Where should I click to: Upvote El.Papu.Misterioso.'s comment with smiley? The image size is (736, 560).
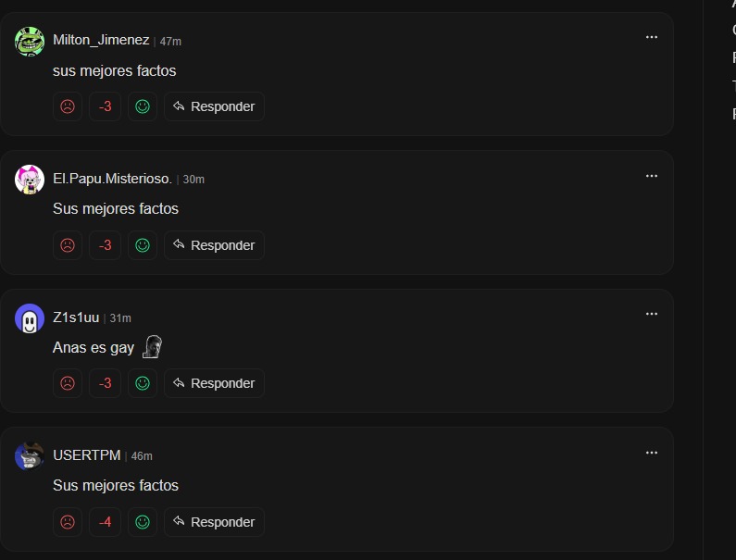pyautogui.click(x=143, y=245)
